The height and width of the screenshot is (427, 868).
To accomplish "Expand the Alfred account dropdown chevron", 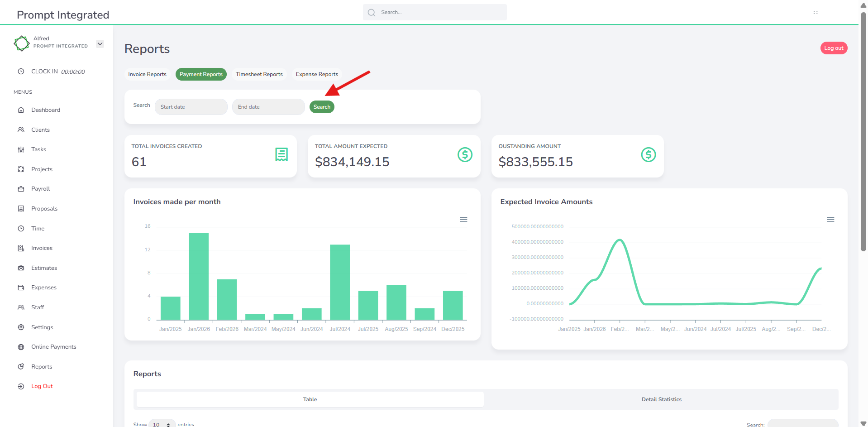I will (100, 44).
